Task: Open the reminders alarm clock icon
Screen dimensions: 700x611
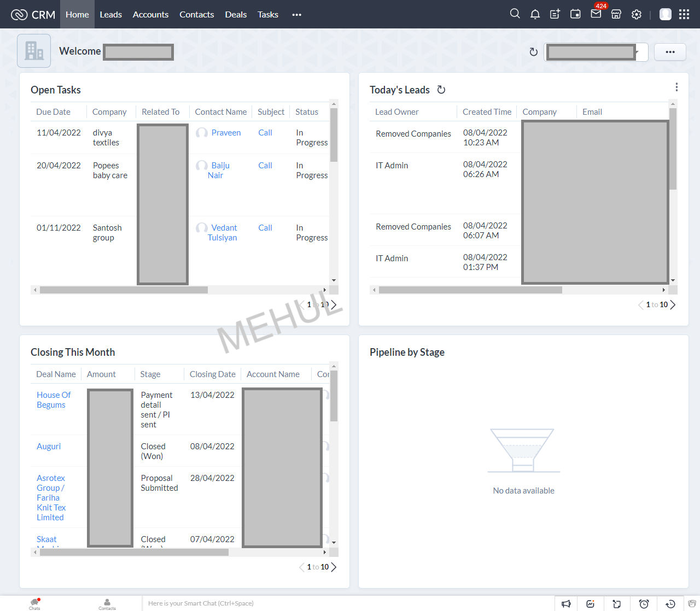Action: 643,603
